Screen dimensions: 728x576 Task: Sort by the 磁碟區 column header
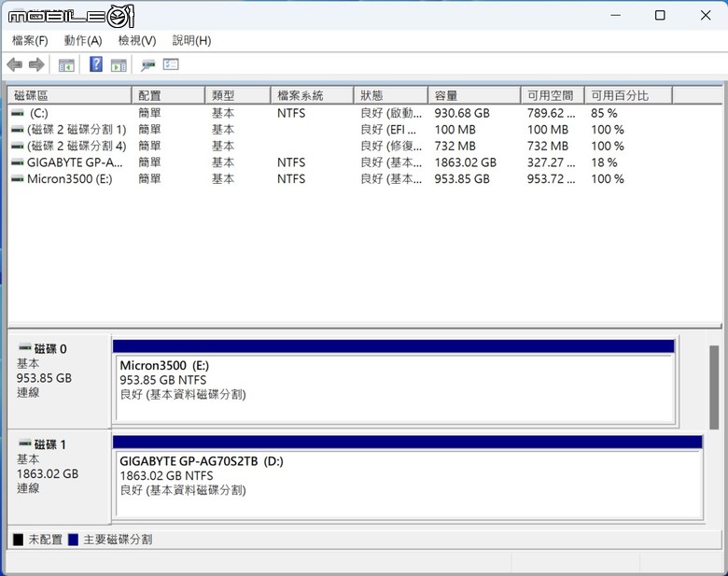(70, 95)
